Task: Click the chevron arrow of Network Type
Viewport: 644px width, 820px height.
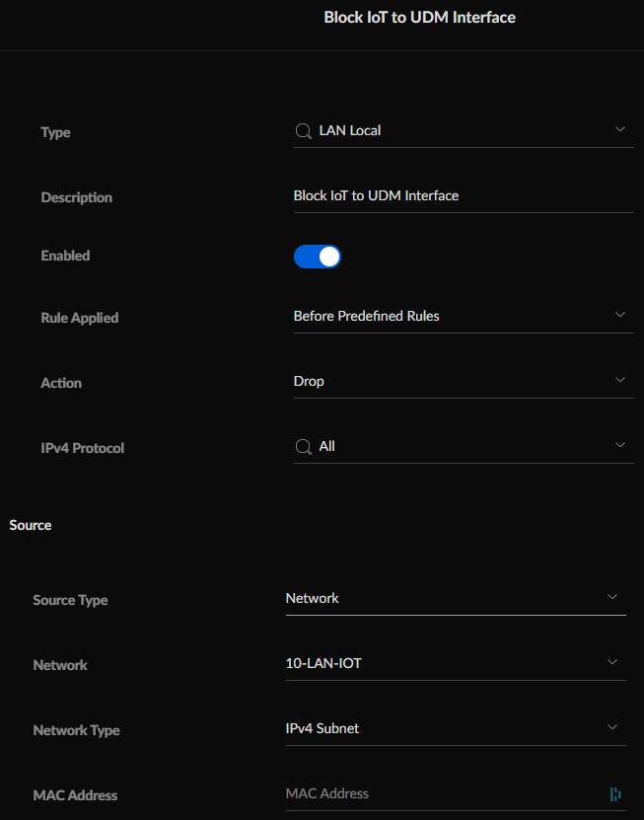Action: (612, 727)
